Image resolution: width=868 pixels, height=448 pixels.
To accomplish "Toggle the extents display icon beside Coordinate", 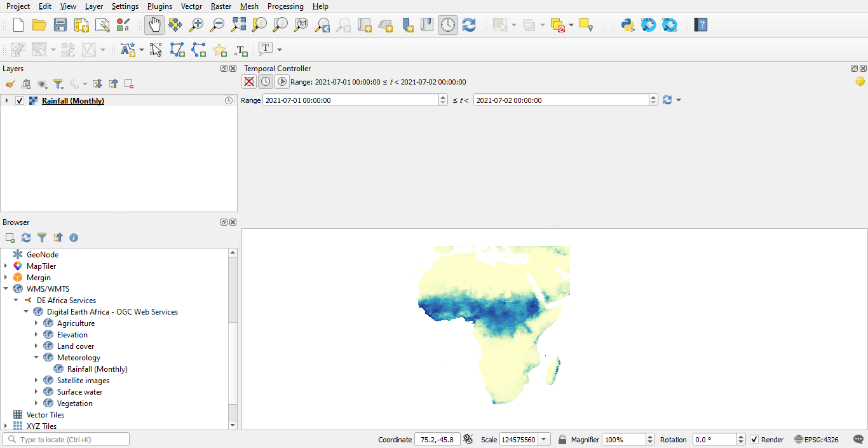I will (469, 439).
